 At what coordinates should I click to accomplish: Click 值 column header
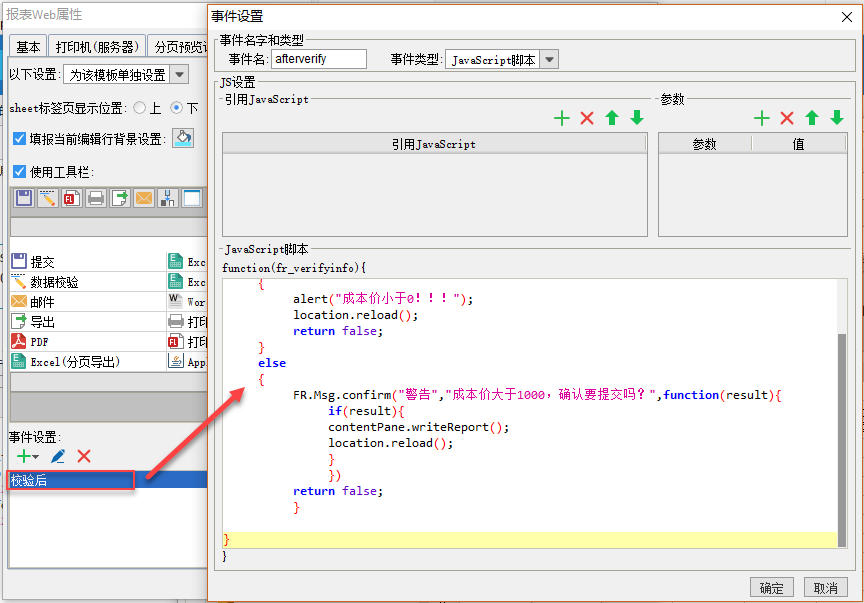tap(799, 144)
